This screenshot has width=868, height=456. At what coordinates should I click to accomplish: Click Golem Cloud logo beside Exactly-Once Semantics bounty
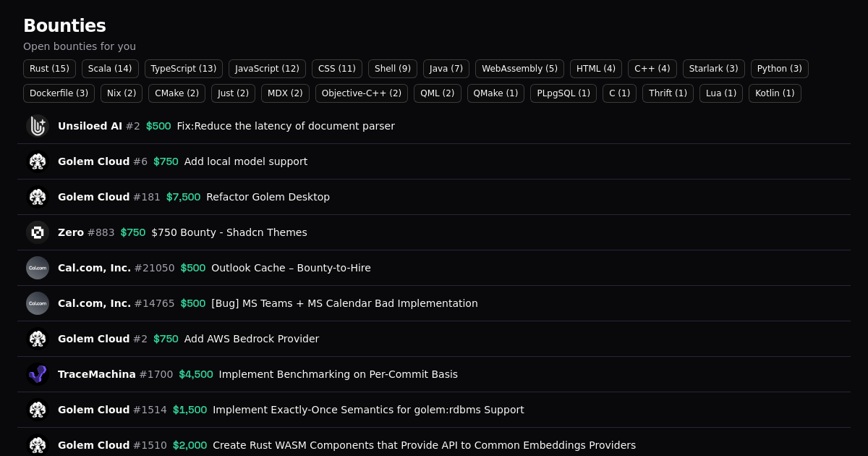click(38, 410)
